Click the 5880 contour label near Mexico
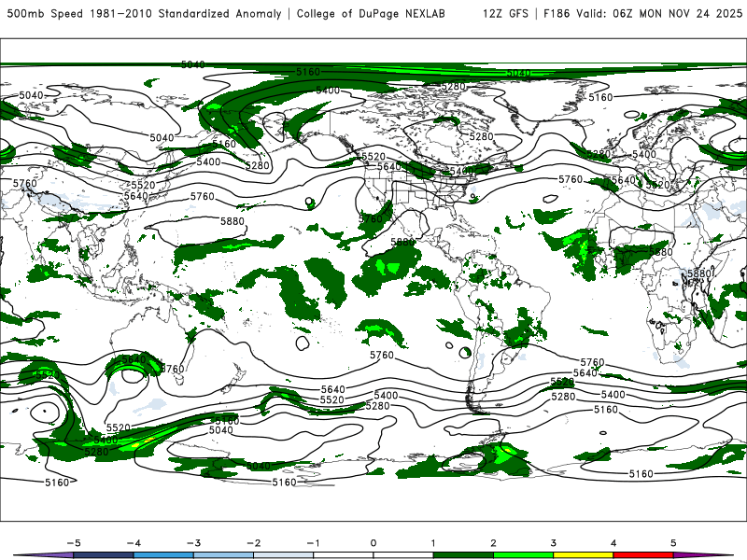Image resolution: width=747 pixels, height=560 pixels. coord(402,242)
